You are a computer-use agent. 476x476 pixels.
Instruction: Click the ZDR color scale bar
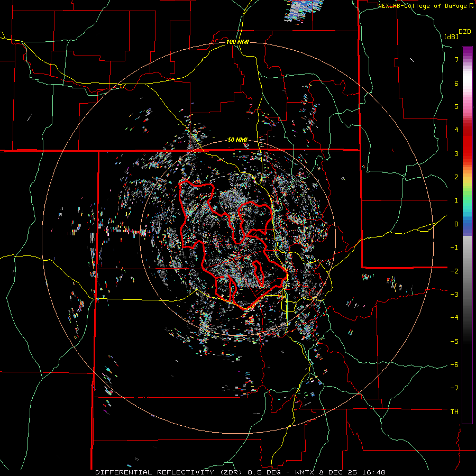coord(467,235)
